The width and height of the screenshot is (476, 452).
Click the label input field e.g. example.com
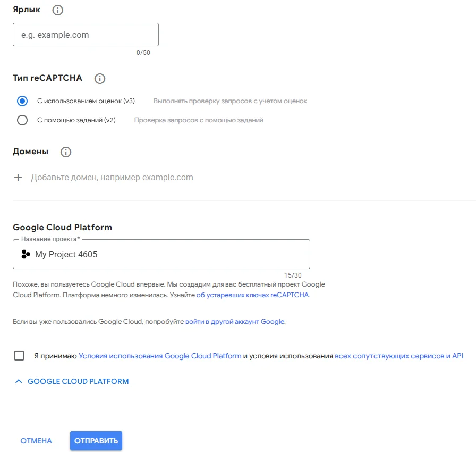[x=86, y=35]
